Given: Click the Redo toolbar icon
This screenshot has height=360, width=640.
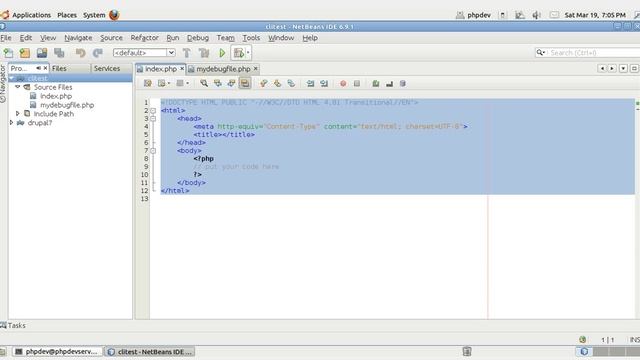Looking at the screenshot, I should [98, 53].
